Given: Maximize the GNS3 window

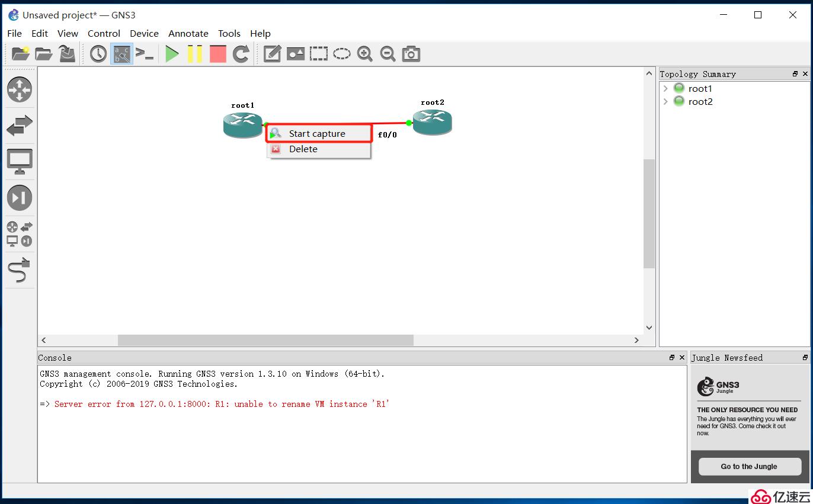Looking at the screenshot, I should click(758, 15).
